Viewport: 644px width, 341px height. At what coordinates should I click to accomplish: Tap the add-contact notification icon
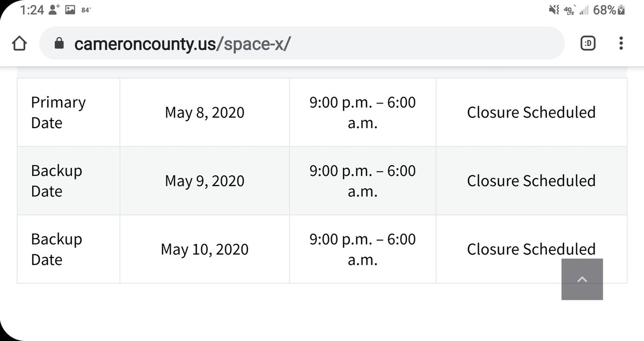pyautogui.click(x=54, y=10)
